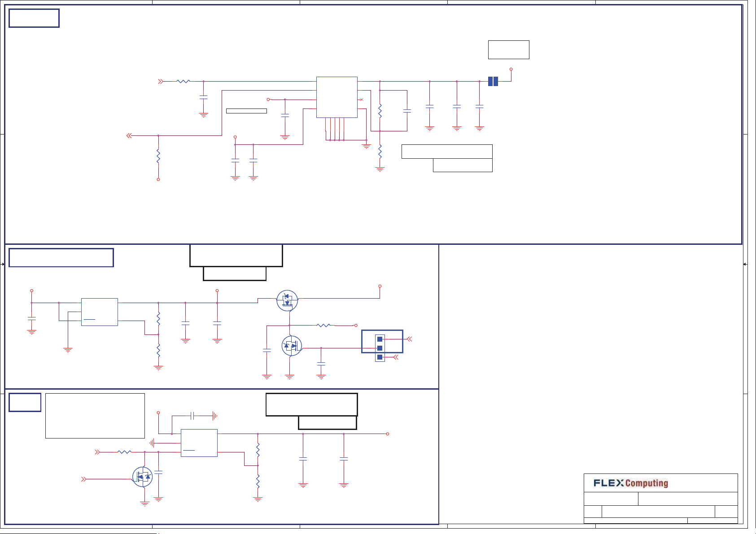Image resolution: width=756 pixels, height=534 pixels.
Task: Select the blue two-pad jumper at top right
Action: point(493,81)
